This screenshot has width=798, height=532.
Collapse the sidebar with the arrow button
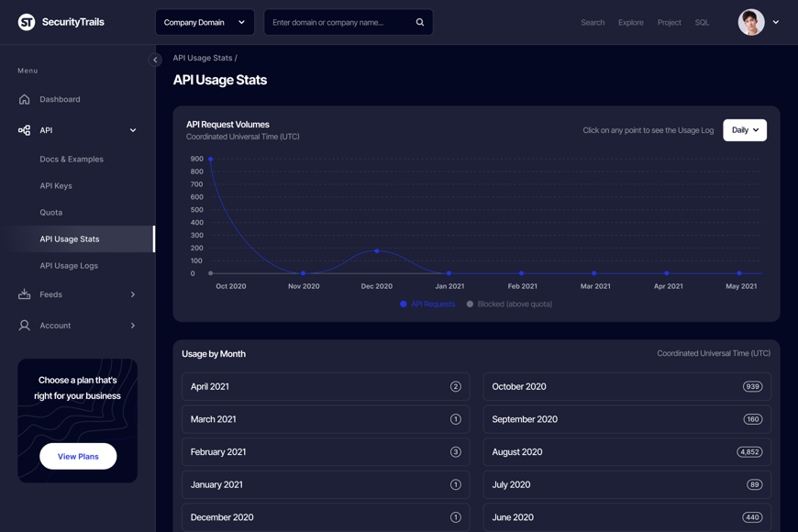point(155,60)
